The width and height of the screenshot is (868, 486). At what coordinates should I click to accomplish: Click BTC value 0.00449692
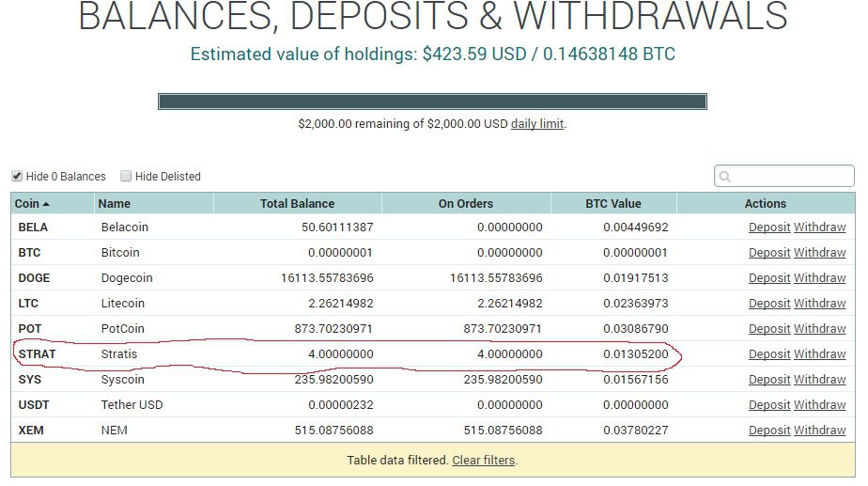[635, 227]
